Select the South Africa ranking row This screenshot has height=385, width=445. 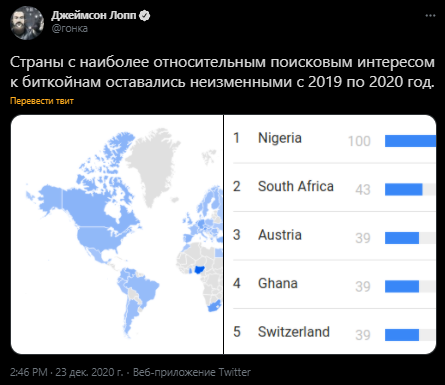[x=334, y=188]
